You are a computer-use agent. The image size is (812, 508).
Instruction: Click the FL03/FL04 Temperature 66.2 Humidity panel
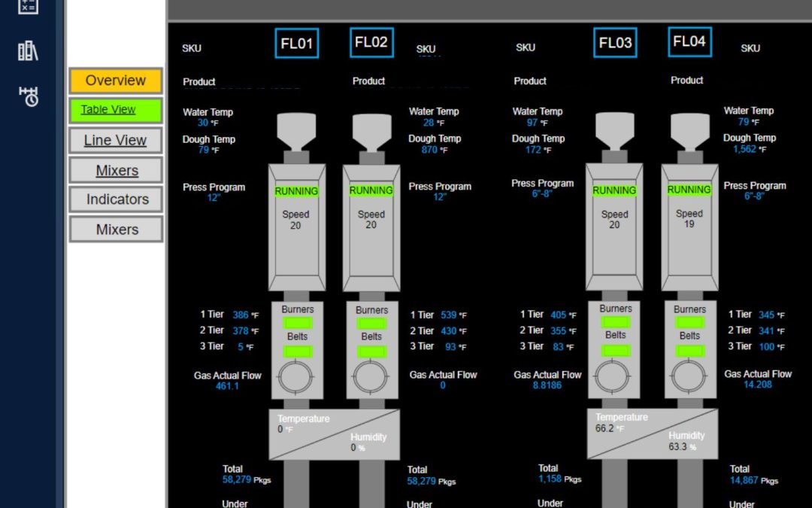(x=653, y=433)
